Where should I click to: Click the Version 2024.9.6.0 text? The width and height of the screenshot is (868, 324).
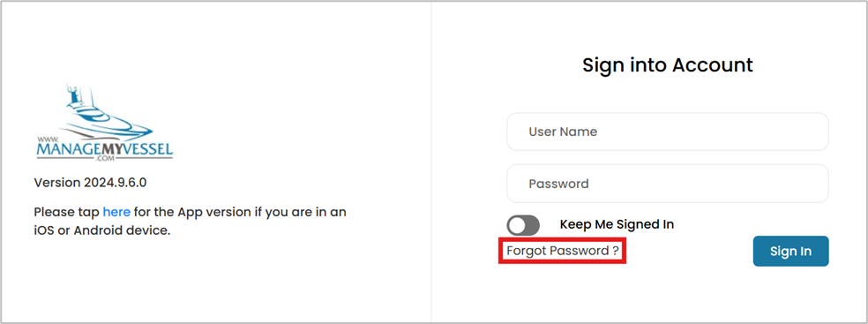point(90,183)
